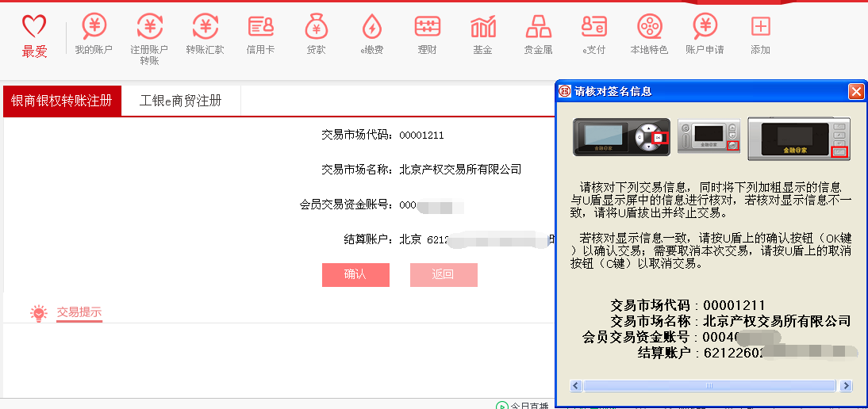Image resolution: width=868 pixels, height=409 pixels.
Task: Open 本地特色 in the top navigation
Action: [x=649, y=34]
